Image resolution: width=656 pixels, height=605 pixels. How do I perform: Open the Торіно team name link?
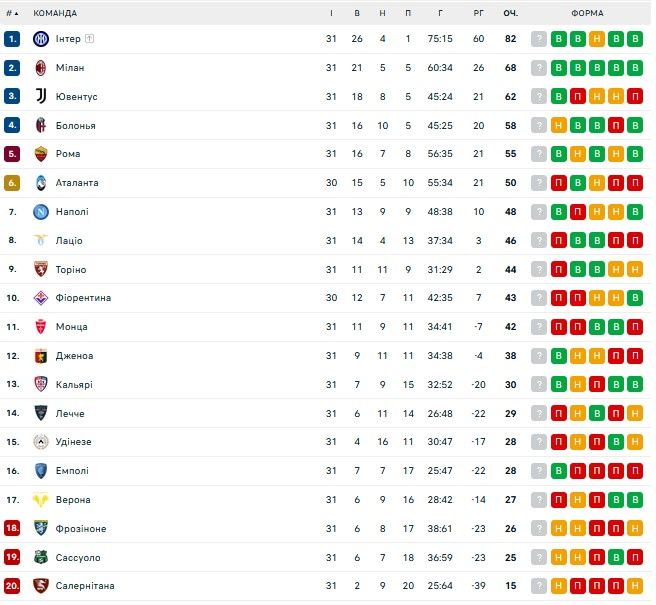click(71, 270)
